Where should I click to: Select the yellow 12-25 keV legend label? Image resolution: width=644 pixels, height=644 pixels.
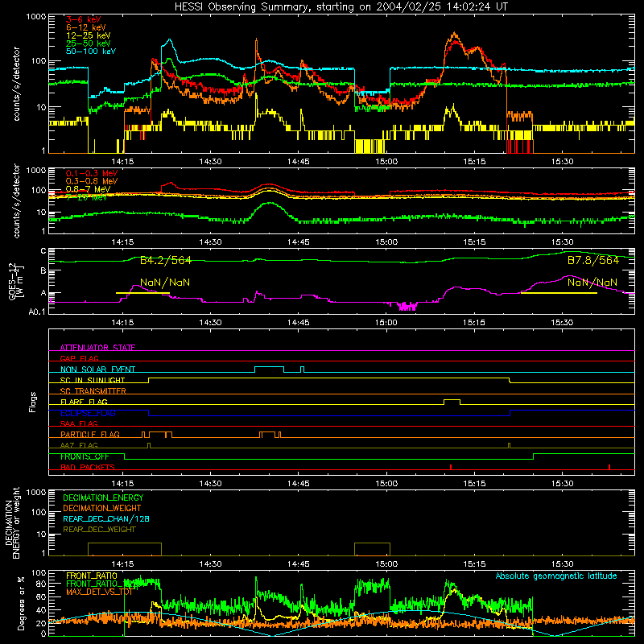coord(89,35)
